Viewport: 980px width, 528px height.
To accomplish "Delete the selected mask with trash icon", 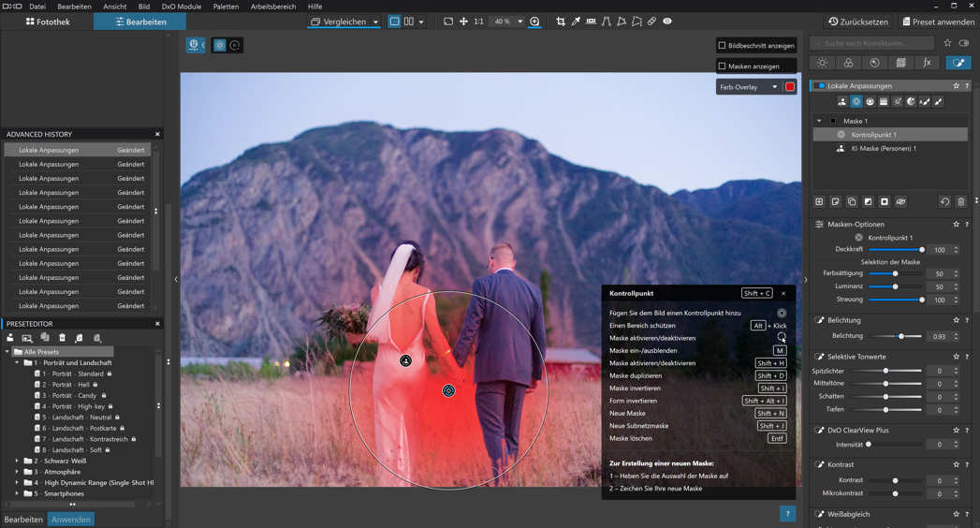I will tap(960, 202).
